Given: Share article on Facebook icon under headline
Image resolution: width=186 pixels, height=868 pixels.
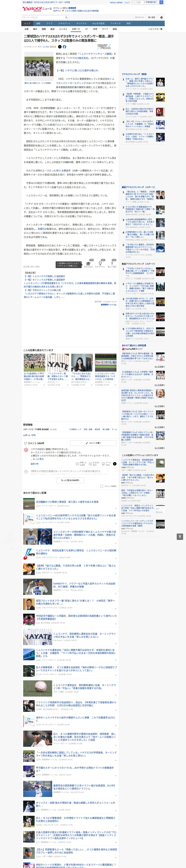Looking at the screenshot, I should 64,47.
